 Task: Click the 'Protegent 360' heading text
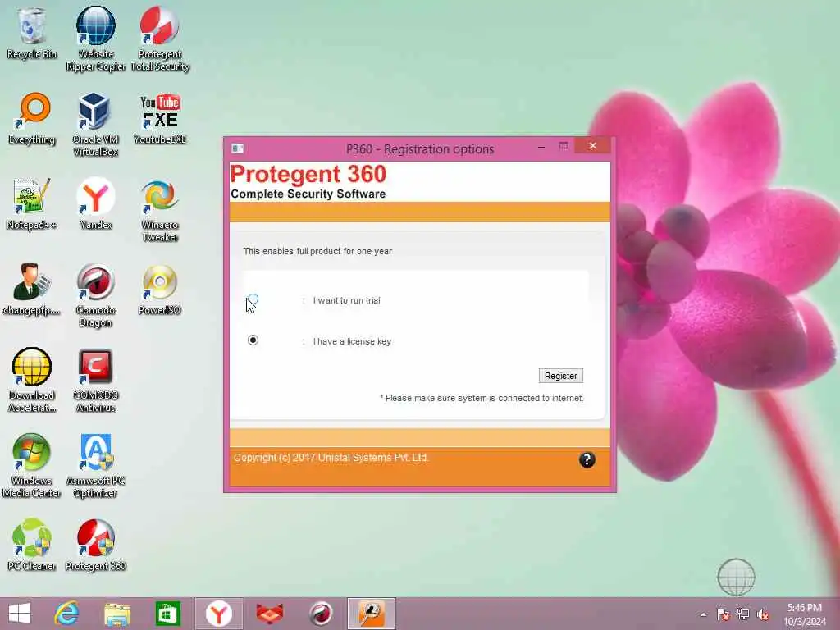tap(308, 174)
